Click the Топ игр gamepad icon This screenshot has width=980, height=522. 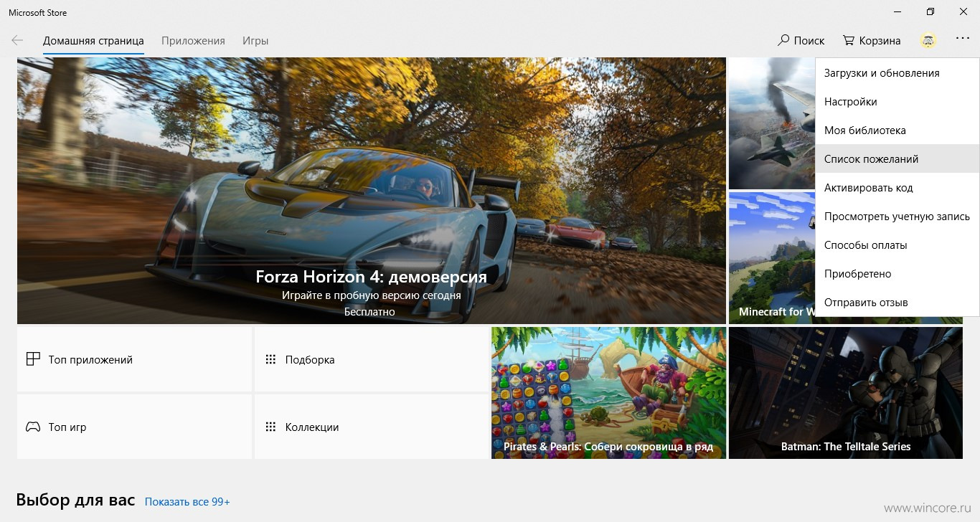click(33, 427)
